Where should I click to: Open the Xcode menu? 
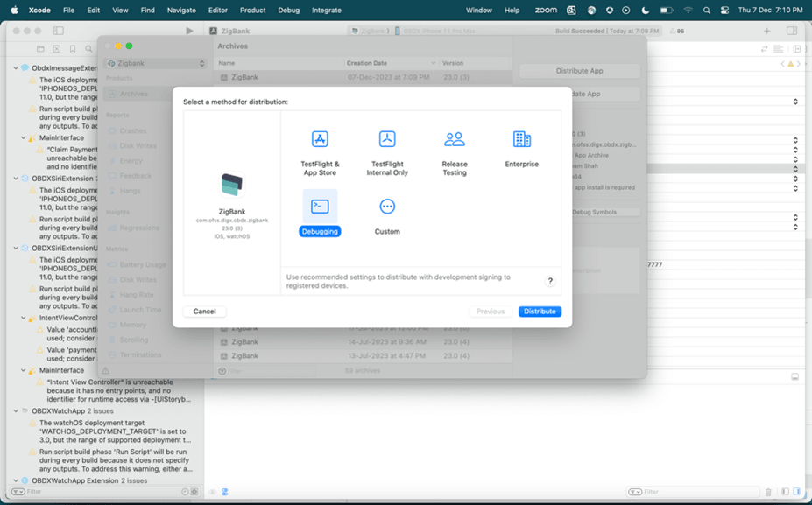coord(40,10)
